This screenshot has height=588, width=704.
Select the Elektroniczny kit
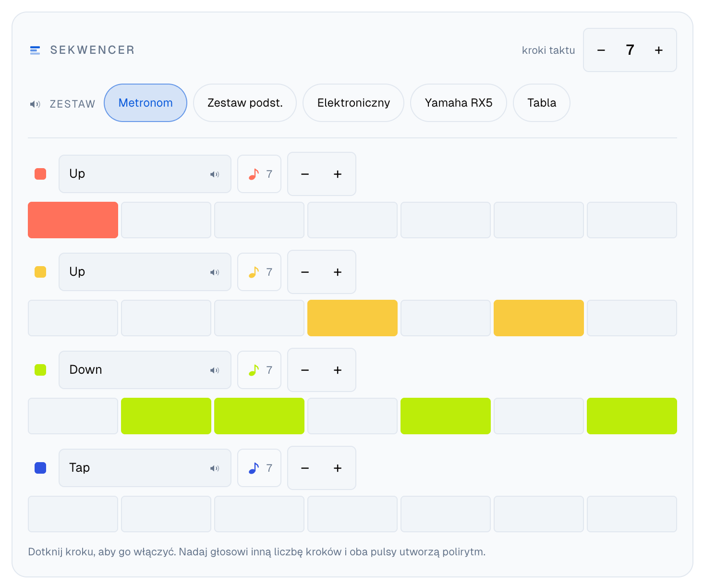(x=353, y=103)
